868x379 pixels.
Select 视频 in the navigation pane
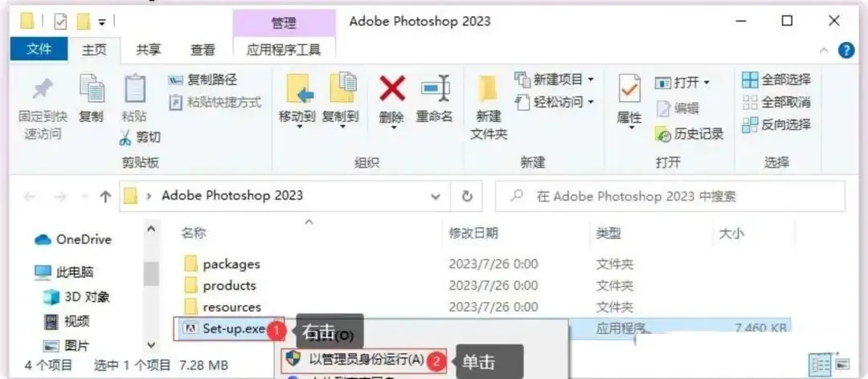[67, 321]
